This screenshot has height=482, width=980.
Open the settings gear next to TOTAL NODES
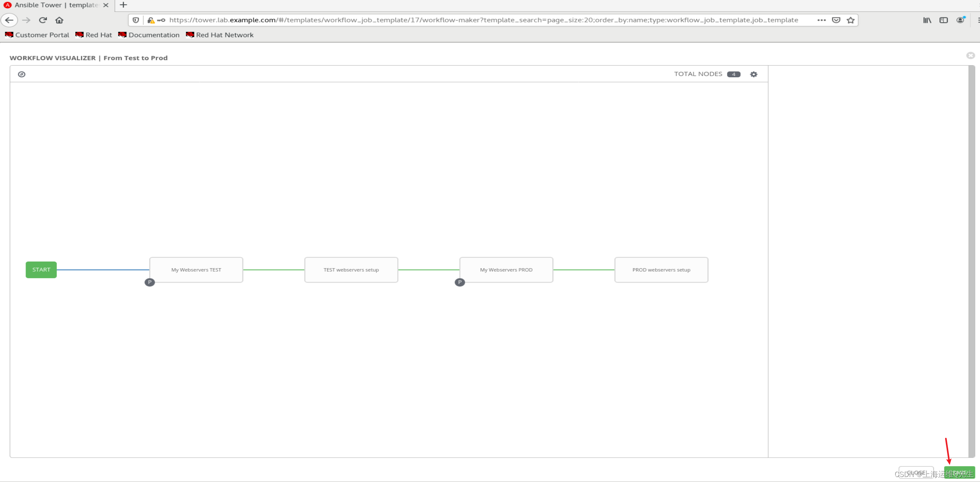tap(753, 74)
